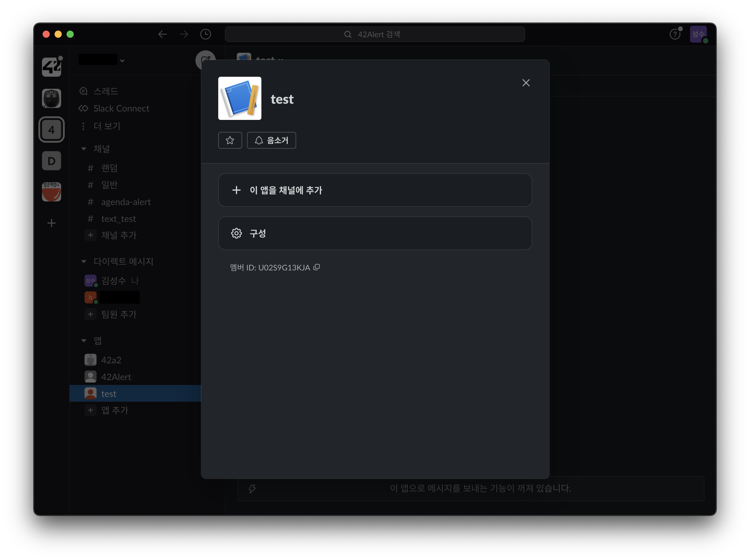Go back with the left arrow

(162, 34)
